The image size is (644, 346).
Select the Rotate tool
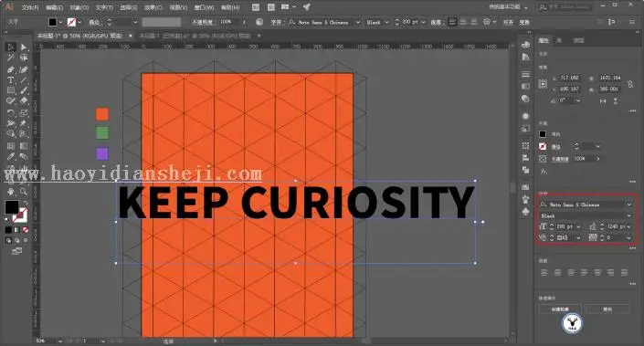(x=11, y=112)
